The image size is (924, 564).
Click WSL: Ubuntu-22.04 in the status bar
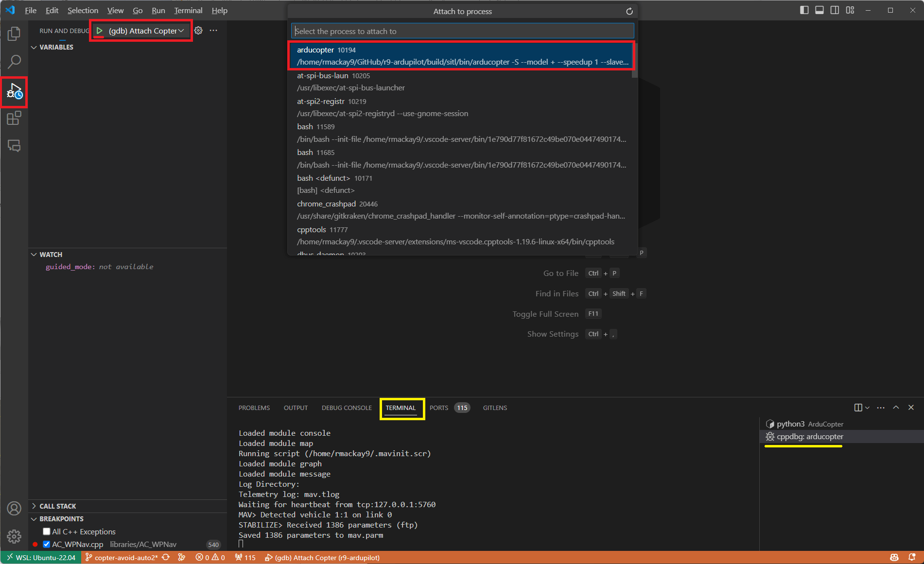[41, 557]
